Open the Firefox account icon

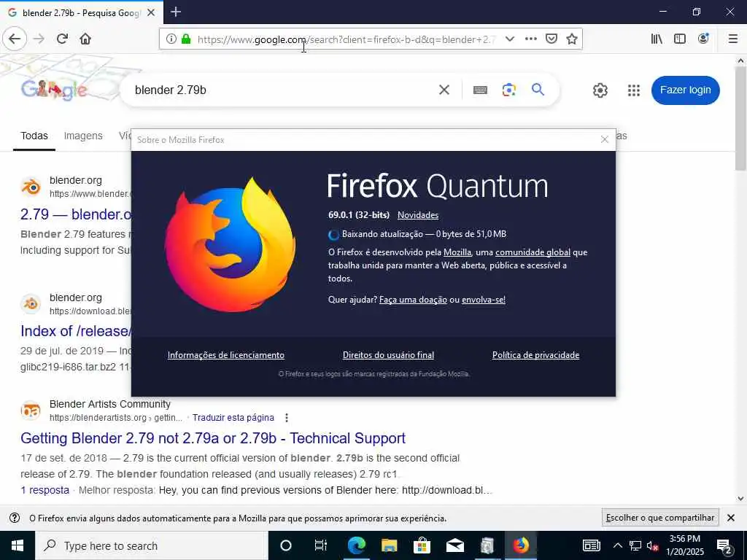click(x=703, y=39)
